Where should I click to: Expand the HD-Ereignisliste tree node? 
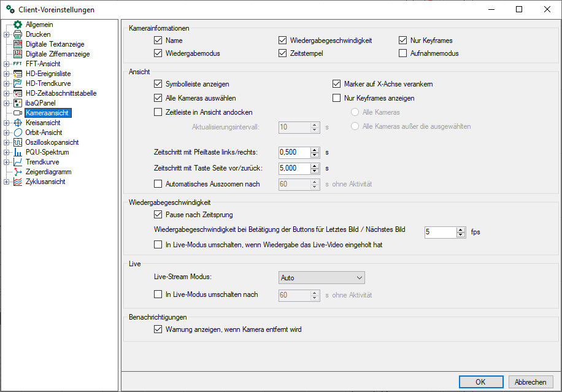(6, 74)
